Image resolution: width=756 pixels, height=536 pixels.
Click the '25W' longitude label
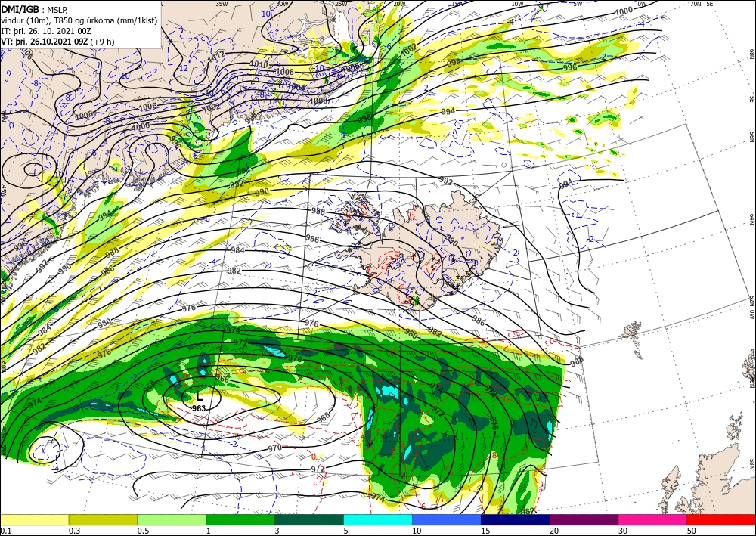(x=341, y=4)
